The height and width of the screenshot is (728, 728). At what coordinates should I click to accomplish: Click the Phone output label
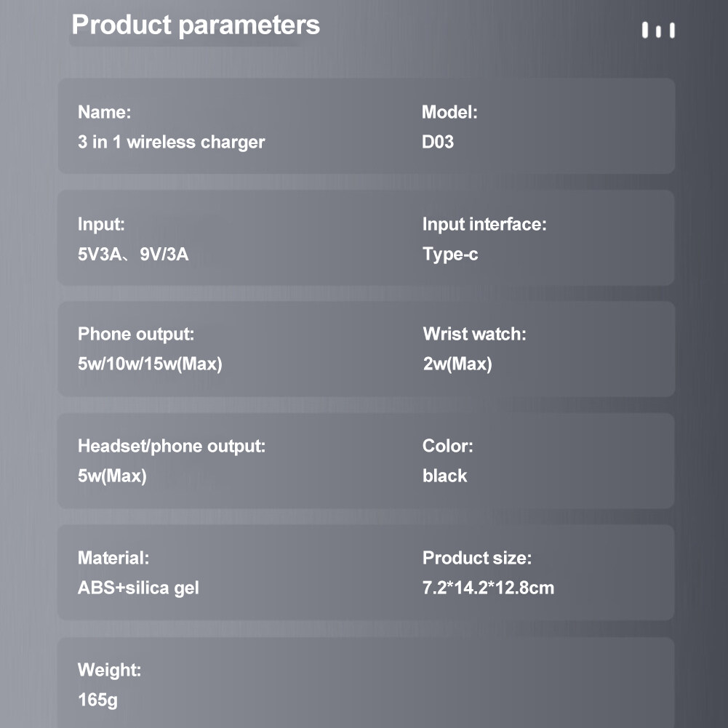click(136, 335)
